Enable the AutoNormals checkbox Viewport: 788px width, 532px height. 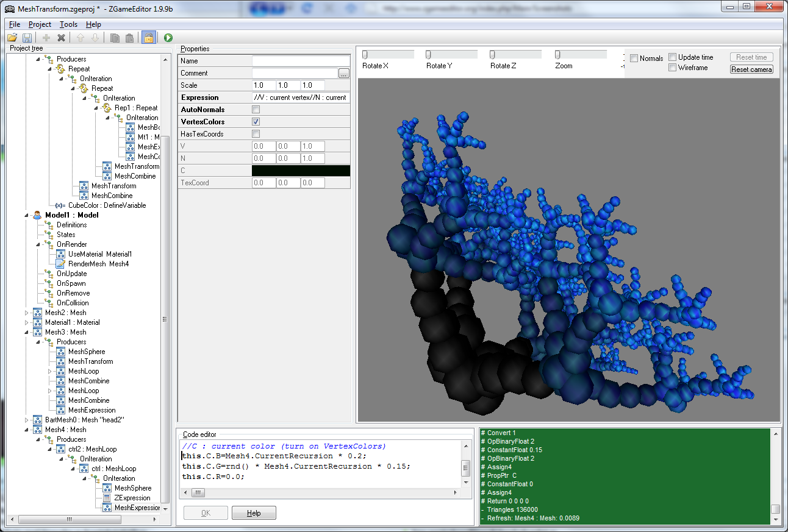pos(256,110)
